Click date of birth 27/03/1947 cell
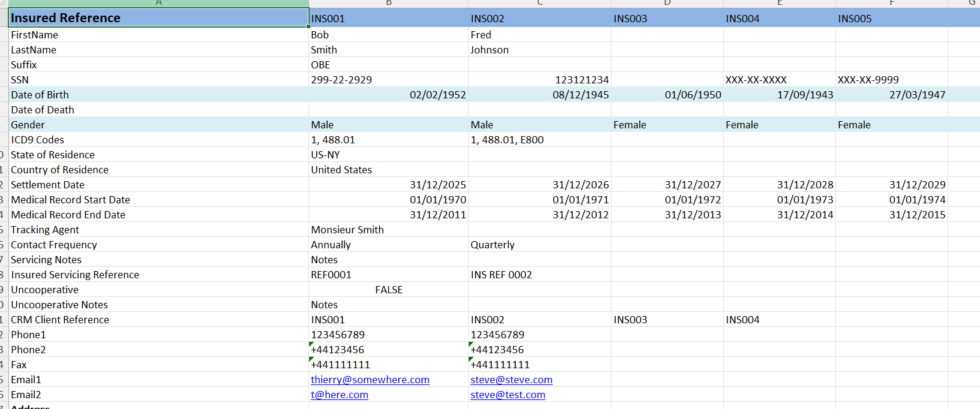The height and width of the screenshot is (409, 980). coord(916,95)
